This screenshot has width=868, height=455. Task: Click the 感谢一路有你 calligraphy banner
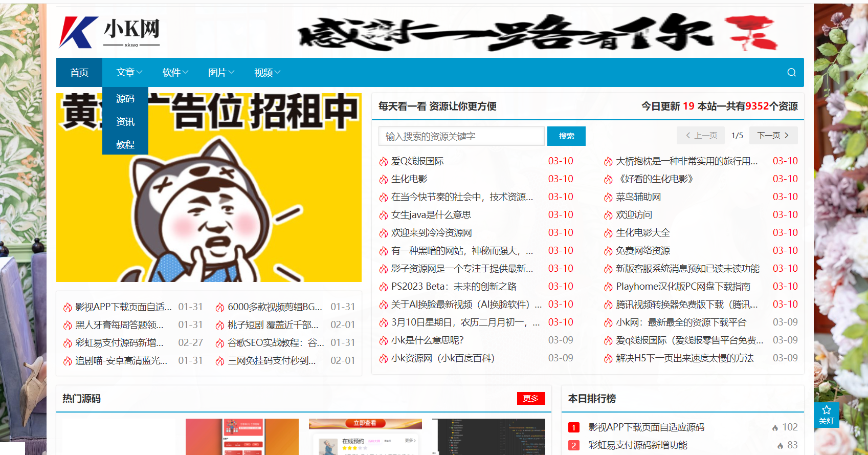(x=537, y=33)
